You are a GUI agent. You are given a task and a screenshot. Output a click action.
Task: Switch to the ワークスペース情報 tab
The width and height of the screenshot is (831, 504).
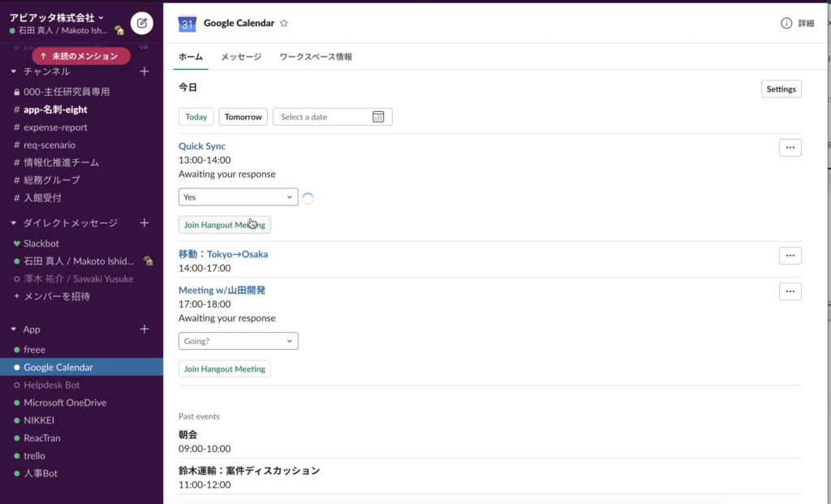tap(316, 57)
